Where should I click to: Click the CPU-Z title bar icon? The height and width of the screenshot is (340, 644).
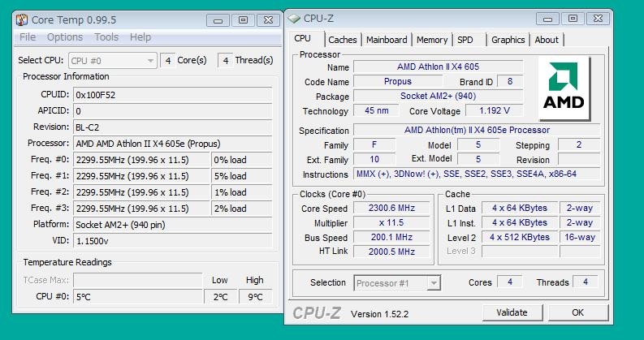click(294, 19)
